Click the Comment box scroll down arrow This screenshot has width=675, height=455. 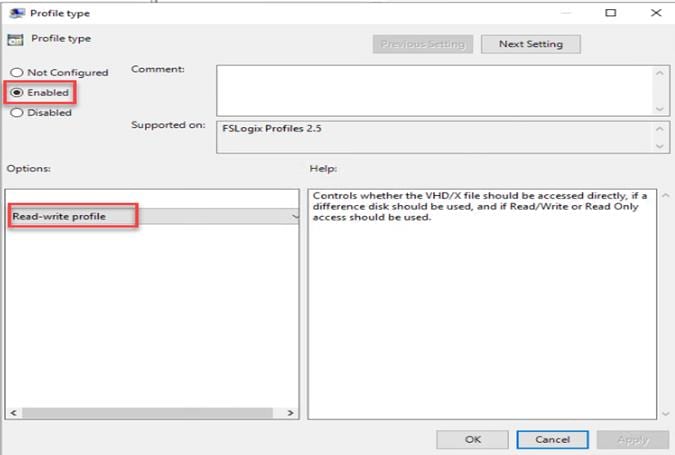[x=660, y=109]
